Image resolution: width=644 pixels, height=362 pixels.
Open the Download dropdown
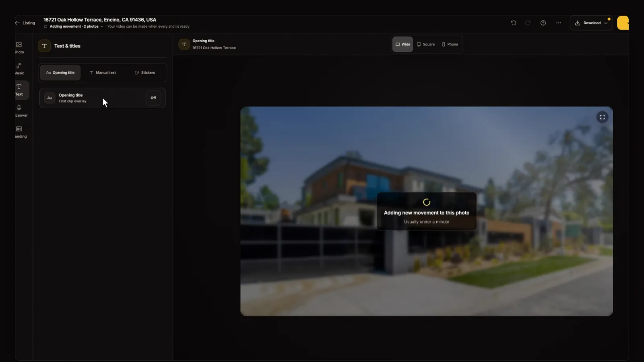591,23
